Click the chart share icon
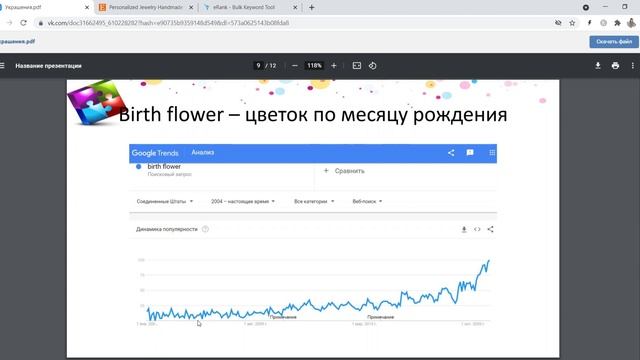The height and width of the screenshot is (360, 640). coord(490,229)
